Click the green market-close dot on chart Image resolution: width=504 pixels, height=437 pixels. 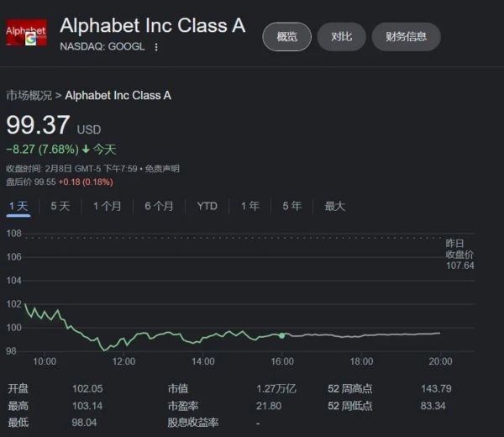pos(282,335)
